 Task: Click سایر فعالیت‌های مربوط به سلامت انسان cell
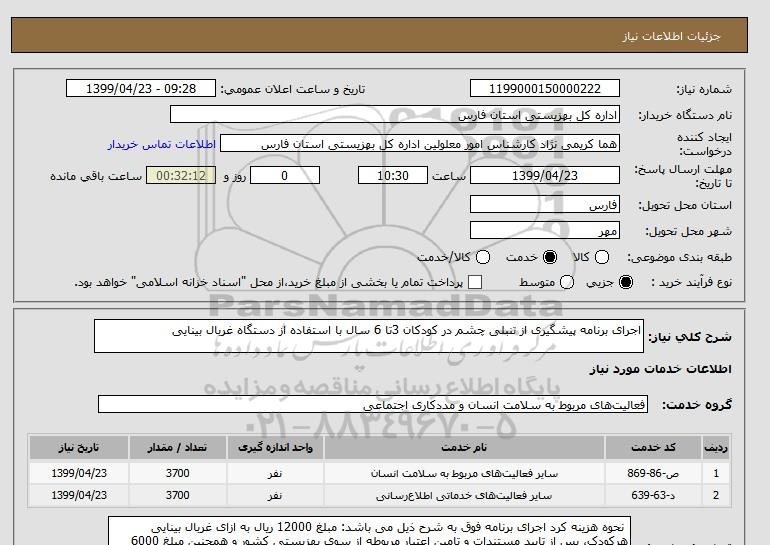pyautogui.click(x=464, y=473)
